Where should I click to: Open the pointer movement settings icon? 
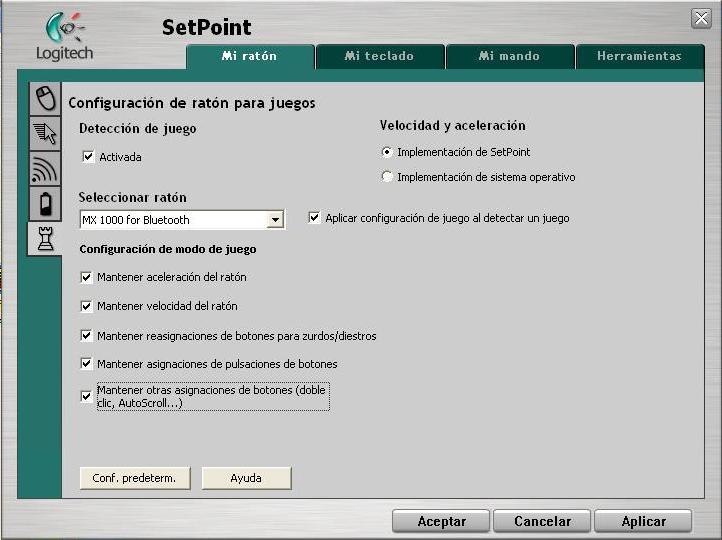[x=45, y=133]
